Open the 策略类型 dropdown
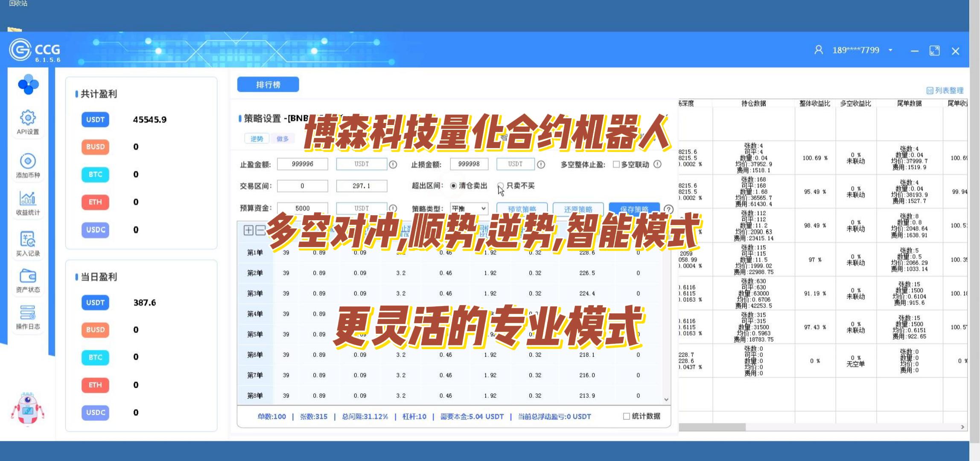Image resolution: width=980 pixels, height=461 pixels. (x=469, y=208)
